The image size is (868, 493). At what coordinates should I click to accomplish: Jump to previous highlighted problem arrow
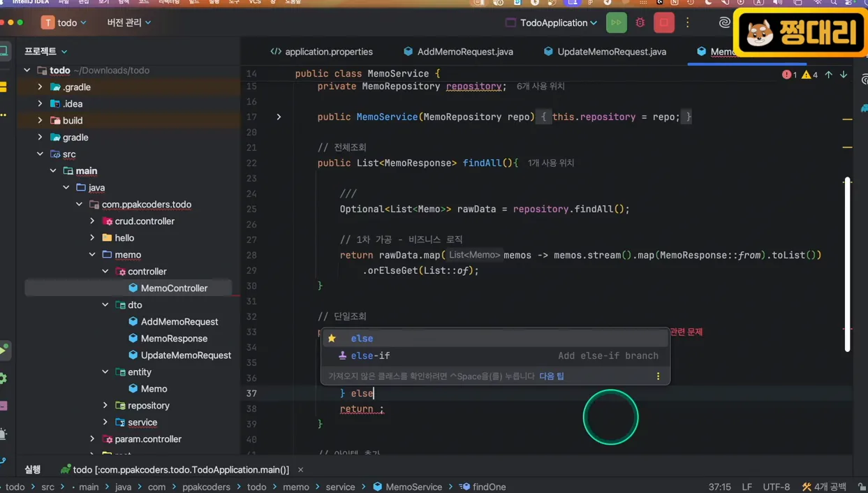829,75
